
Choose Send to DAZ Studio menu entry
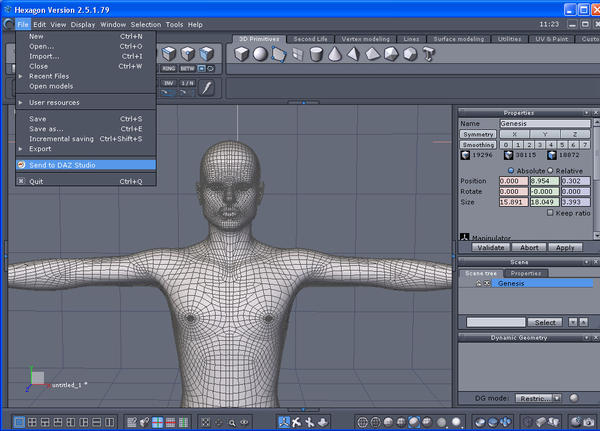63,164
